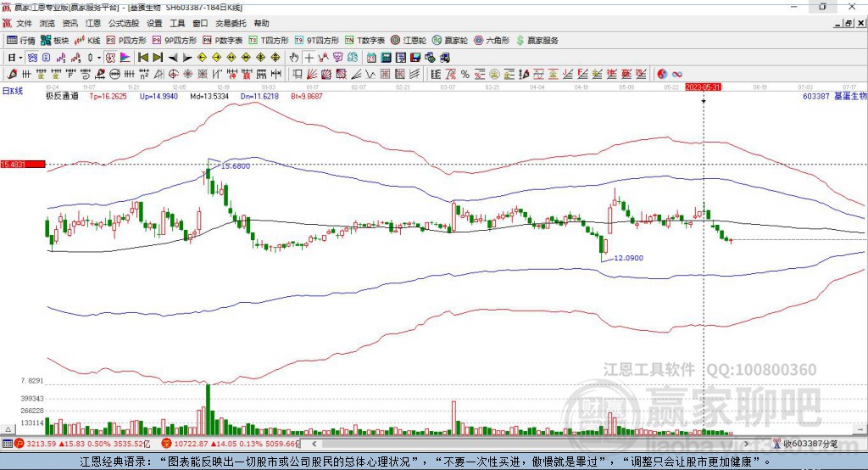
Task: Select the hand pan tool
Action: [x=294, y=58]
